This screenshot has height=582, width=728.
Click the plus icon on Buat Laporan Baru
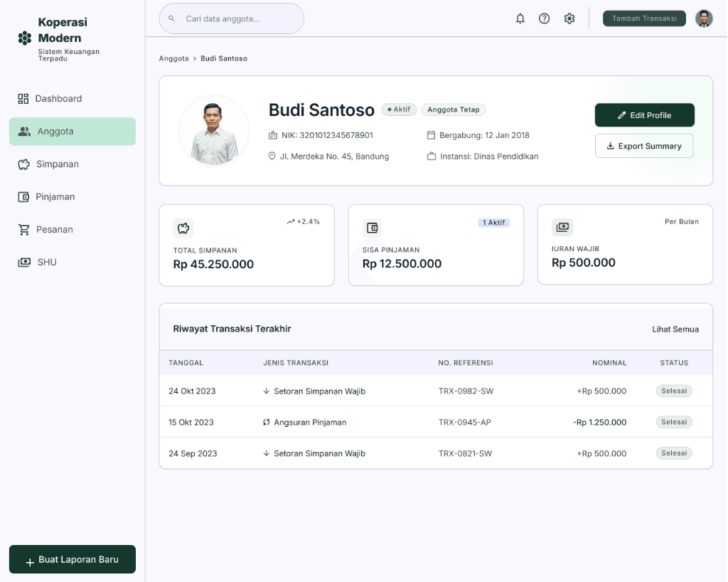30,563
